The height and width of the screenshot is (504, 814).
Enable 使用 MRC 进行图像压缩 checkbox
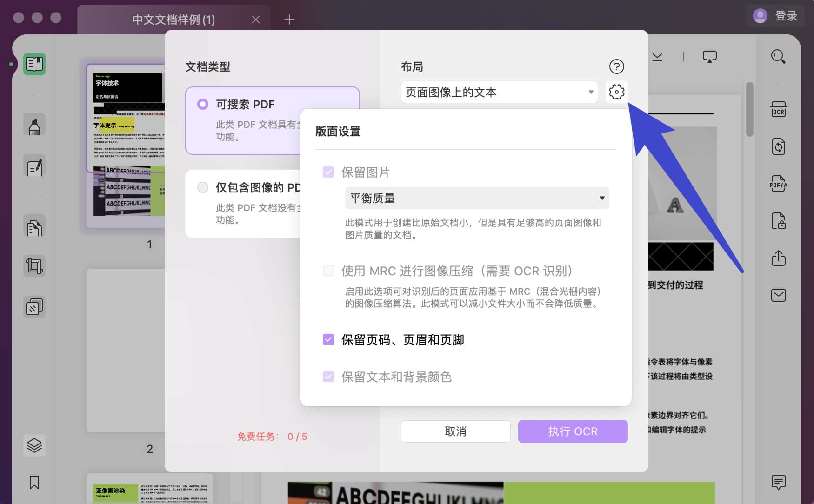tap(328, 271)
